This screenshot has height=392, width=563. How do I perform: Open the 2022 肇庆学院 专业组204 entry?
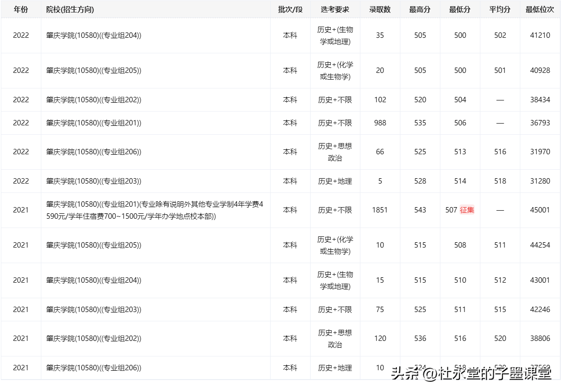click(94, 36)
